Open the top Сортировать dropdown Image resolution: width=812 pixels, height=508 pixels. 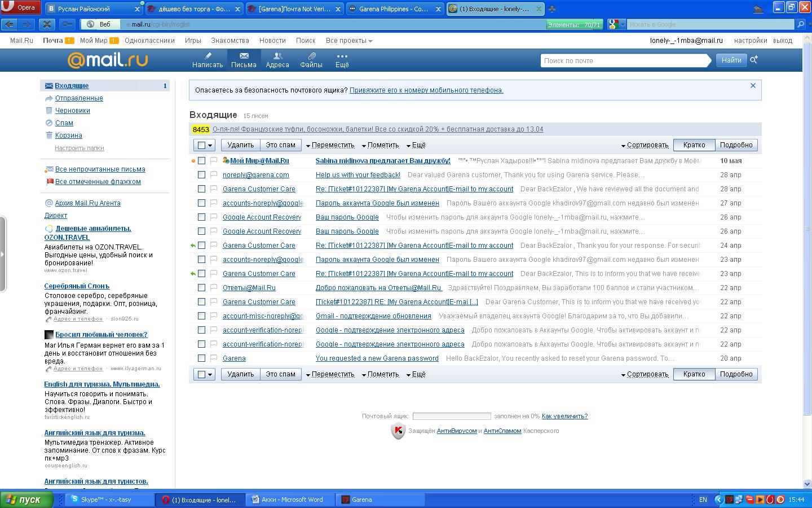pyautogui.click(x=645, y=145)
